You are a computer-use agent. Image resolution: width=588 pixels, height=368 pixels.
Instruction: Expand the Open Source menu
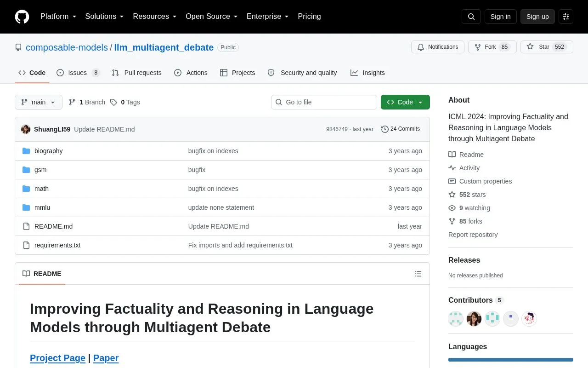point(212,17)
